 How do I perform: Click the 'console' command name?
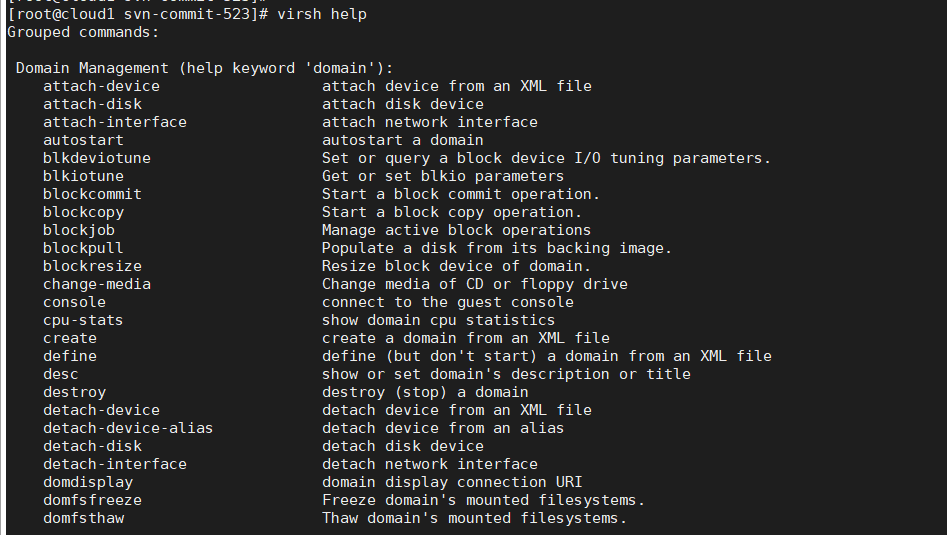click(74, 302)
